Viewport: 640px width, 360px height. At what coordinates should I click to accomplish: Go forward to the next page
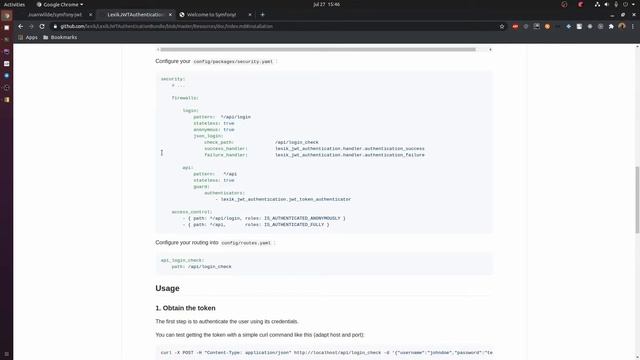pos(31,26)
